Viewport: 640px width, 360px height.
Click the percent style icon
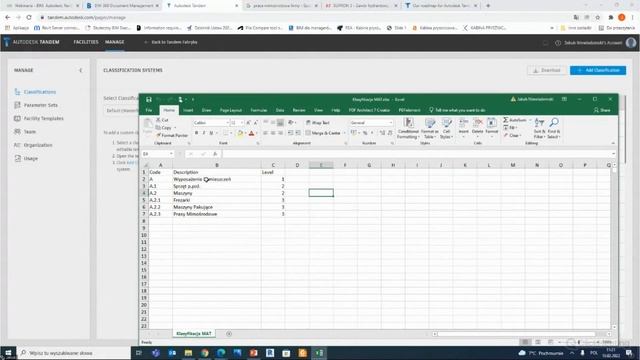pyautogui.click(x=365, y=133)
